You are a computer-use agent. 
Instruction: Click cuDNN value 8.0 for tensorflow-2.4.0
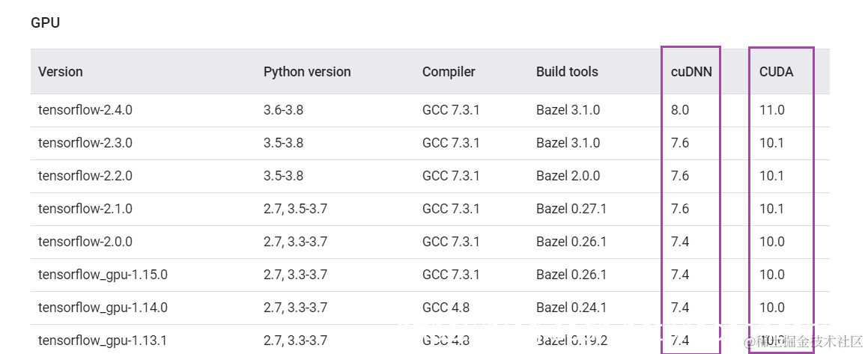[680, 110]
